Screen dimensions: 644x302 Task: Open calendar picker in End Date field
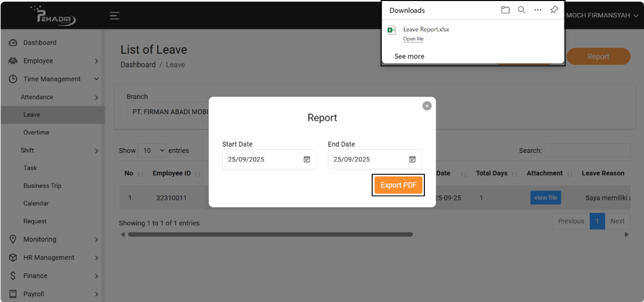pos(412,159)
